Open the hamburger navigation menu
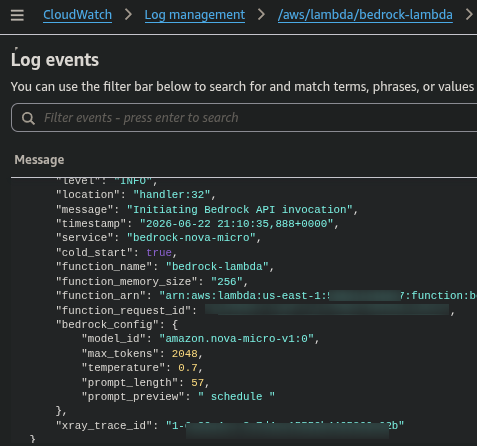477x446 pixels. point(17,15)
